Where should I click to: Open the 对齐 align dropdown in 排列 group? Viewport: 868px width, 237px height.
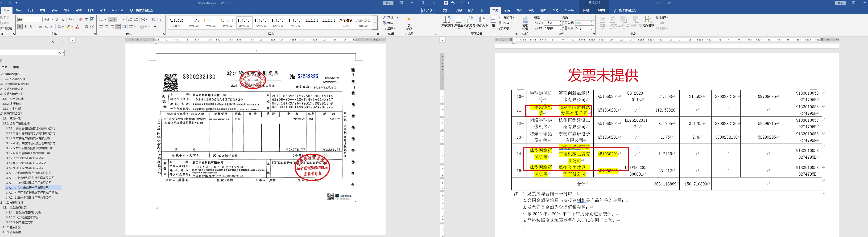pos(662,17)
